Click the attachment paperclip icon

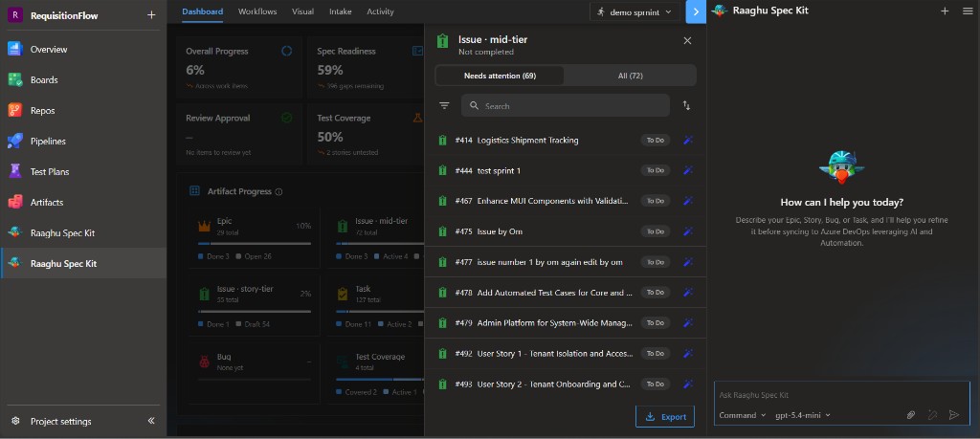click(x=911, y=415)
